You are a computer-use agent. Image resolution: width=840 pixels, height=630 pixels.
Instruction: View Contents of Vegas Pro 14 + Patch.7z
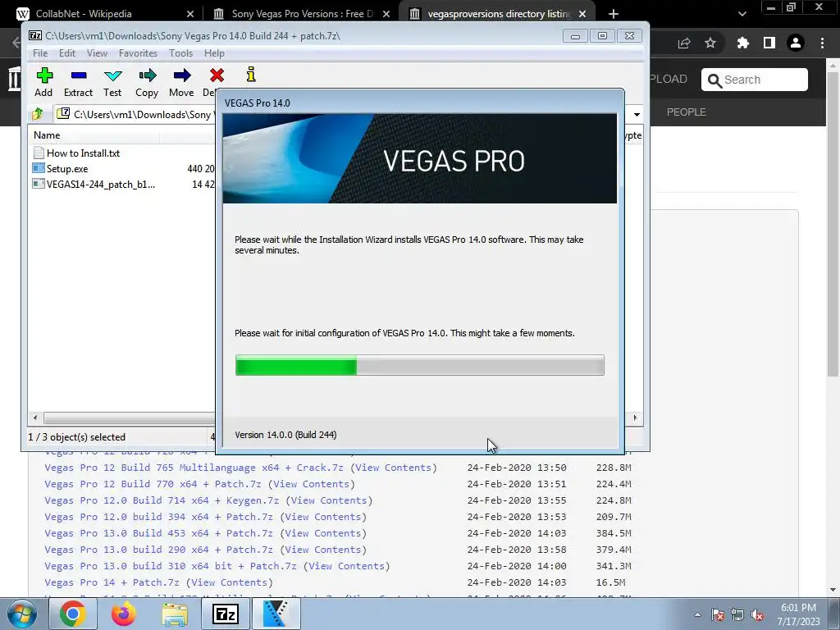(x=230, y=582)
